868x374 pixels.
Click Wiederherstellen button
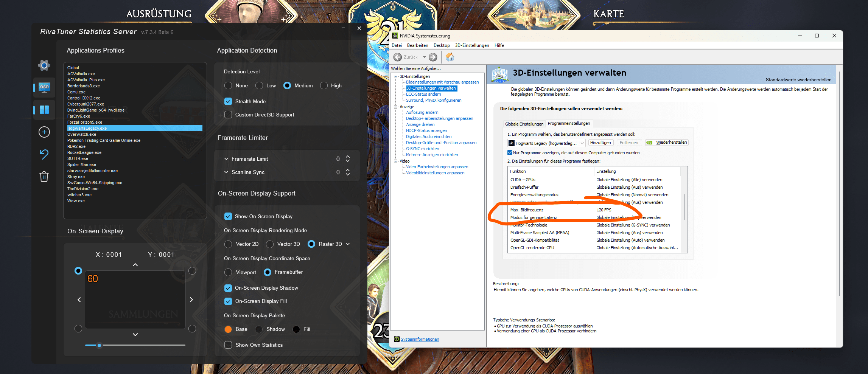[x=667, y=143]
